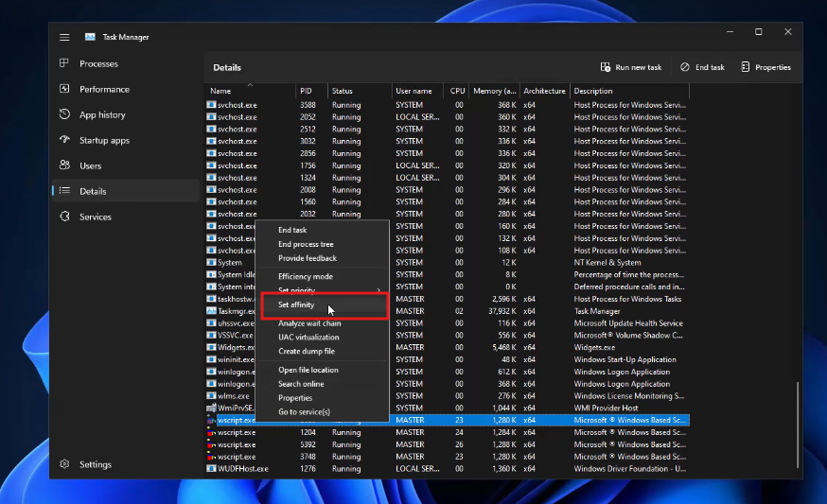
Task: Click the End task circle-slash icon
Action: 685,67
